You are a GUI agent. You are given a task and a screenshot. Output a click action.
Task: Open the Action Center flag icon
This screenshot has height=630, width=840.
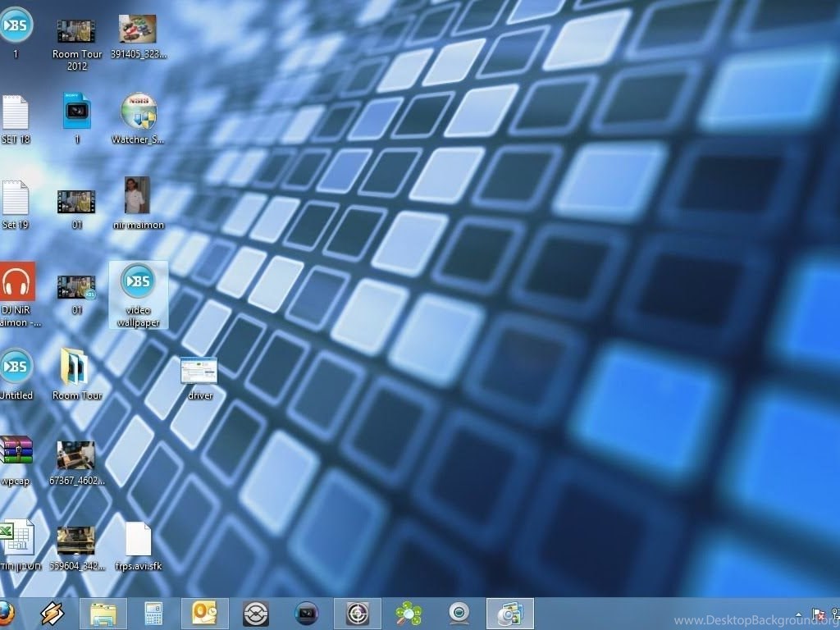[x=818, y=614]
